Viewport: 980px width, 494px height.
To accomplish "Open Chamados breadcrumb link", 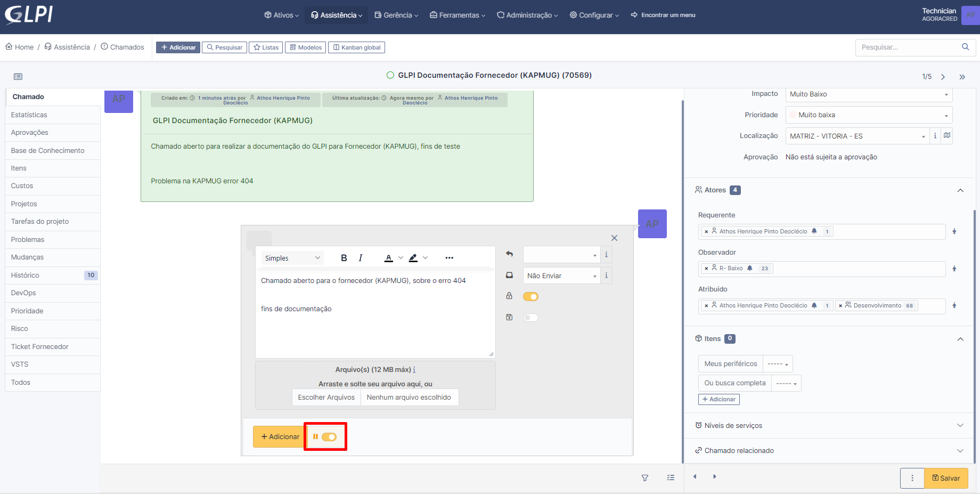I will tap(123, 47).
